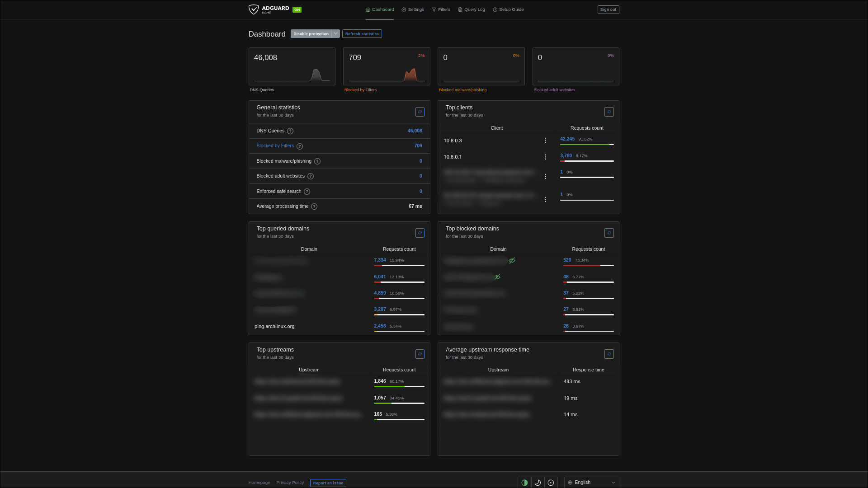868x488 pixels.
Task: Open the Setup Guide tab
Action: pos(508,9)
